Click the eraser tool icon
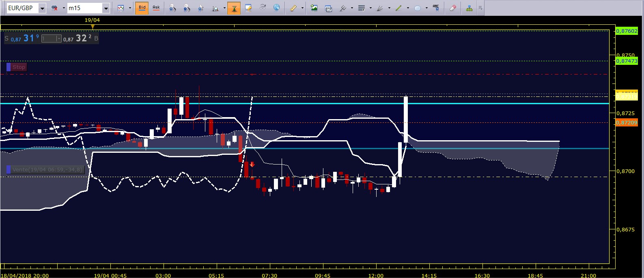 [453, 8]
